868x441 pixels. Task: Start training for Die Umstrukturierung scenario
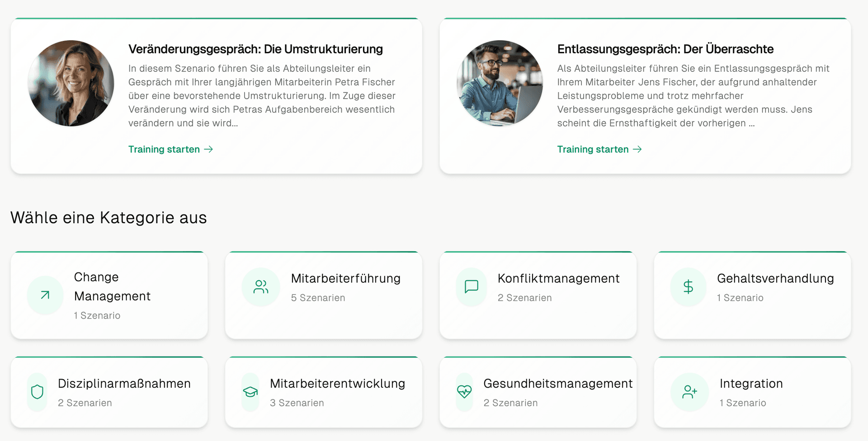[x=170, y=150]
